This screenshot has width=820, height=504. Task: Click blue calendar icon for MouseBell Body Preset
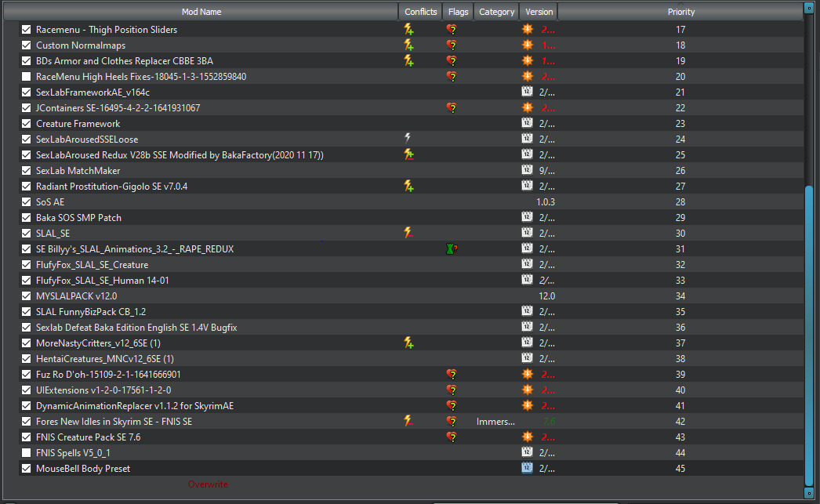pyautogui.click(x=527, y=468)
